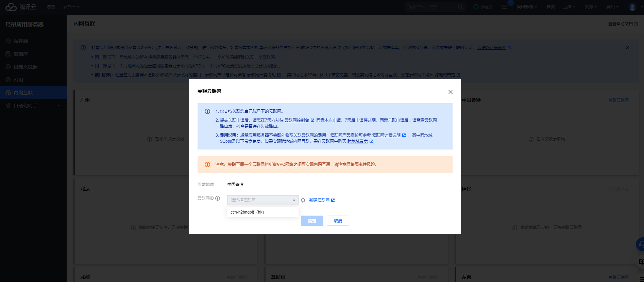Click the 硅谷 region card title
644x282 pixels.
pos(467,189)
